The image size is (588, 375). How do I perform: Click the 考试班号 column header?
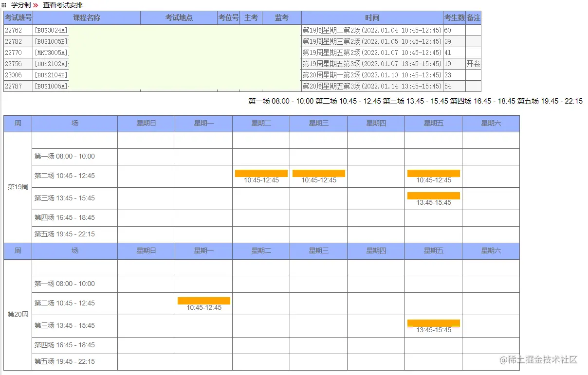point(18,18)
